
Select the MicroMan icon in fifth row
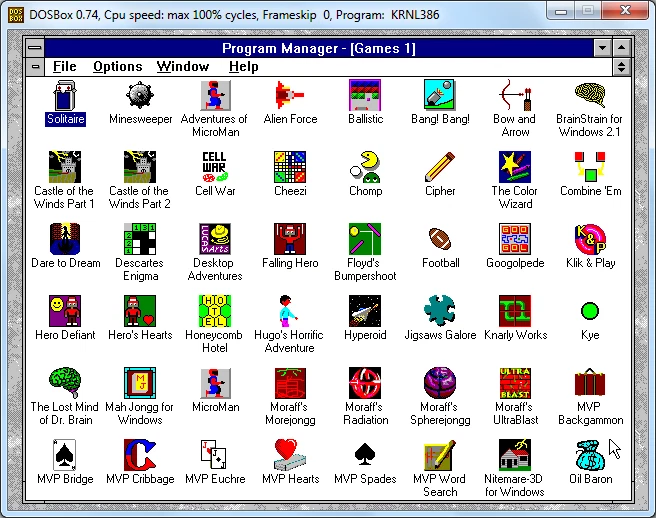click(x=215, y=383)
